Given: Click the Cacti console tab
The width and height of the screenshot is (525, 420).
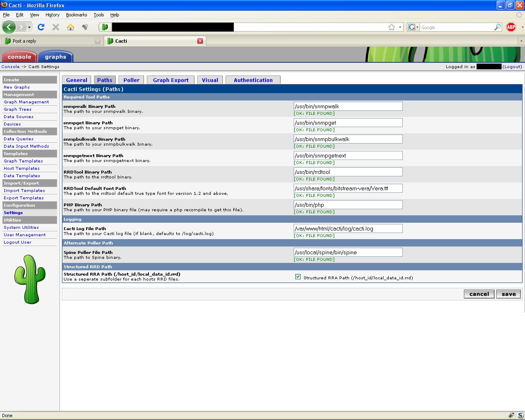Looking at the screenshot, I should tap(19, 57).
